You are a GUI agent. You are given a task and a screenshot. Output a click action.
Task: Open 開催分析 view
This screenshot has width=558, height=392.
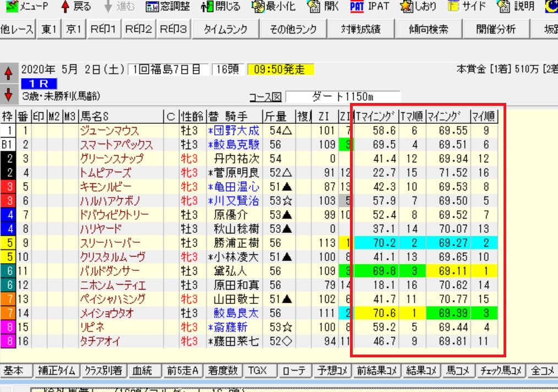tap(496, 29)
